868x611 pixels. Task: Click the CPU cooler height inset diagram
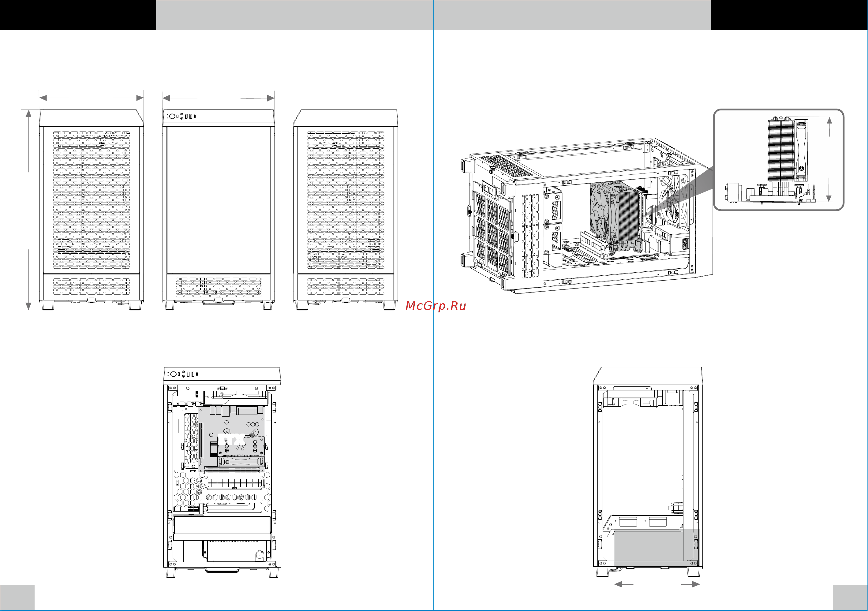click(x=778, y=159)
